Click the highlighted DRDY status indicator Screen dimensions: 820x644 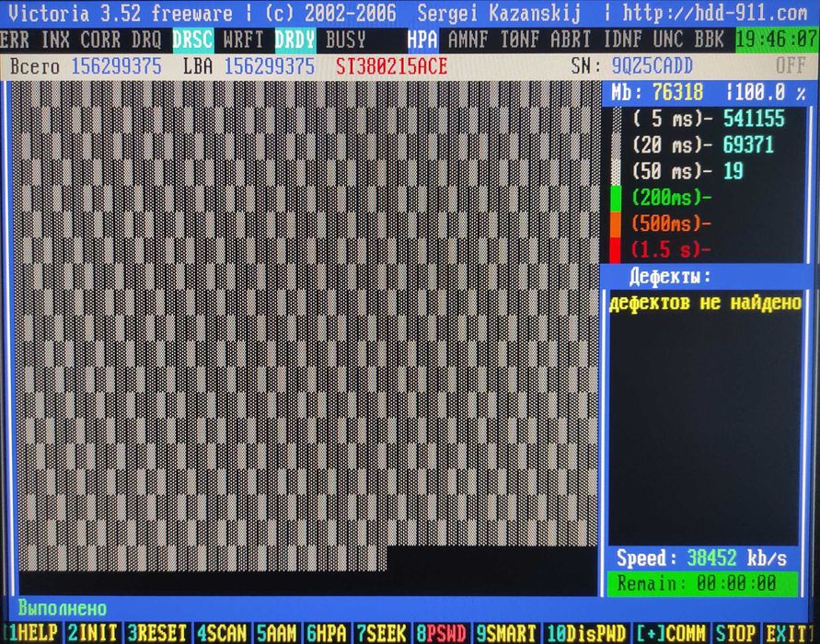pos(295,40)
